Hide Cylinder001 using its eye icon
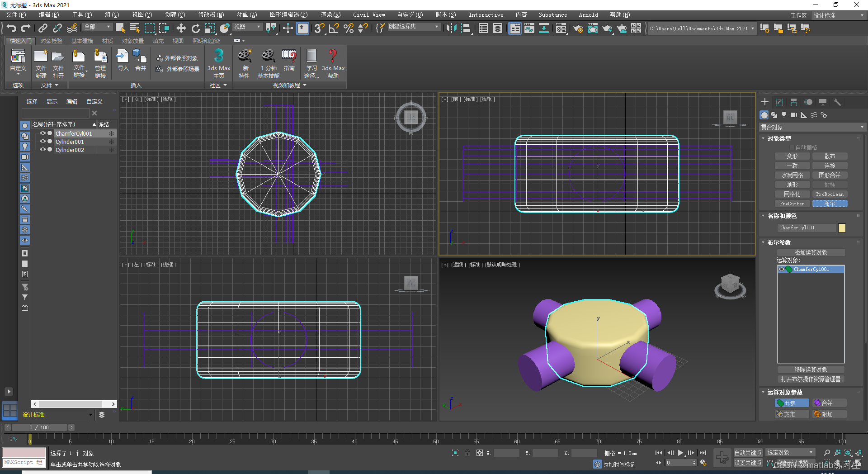The image size is (868, 474). (x=42, y=142)
